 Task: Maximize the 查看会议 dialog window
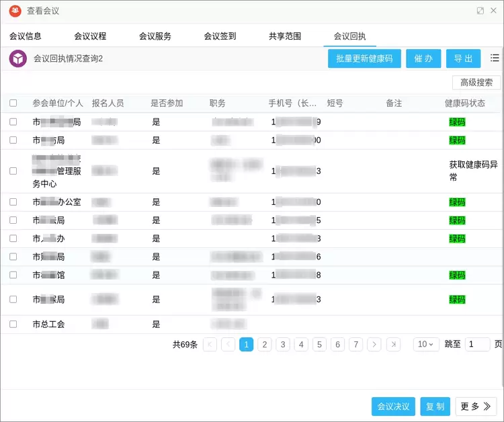click(480, 11)
